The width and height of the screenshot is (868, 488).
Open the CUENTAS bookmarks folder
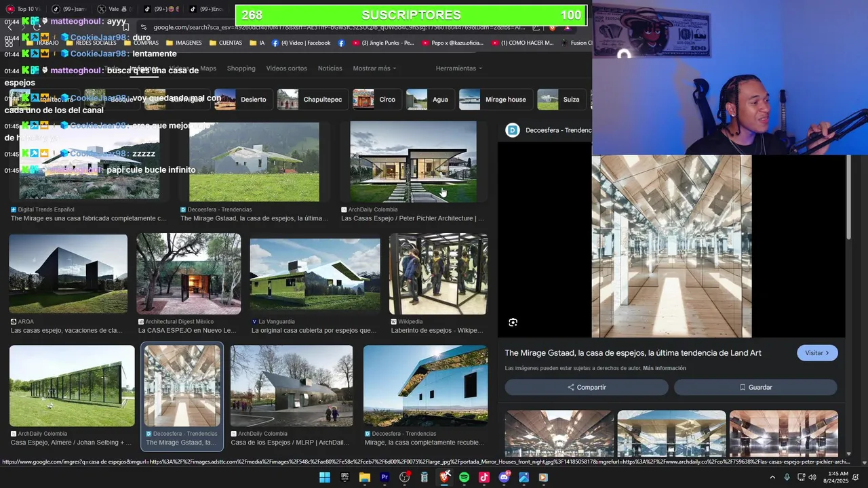[x=225, y=43]
